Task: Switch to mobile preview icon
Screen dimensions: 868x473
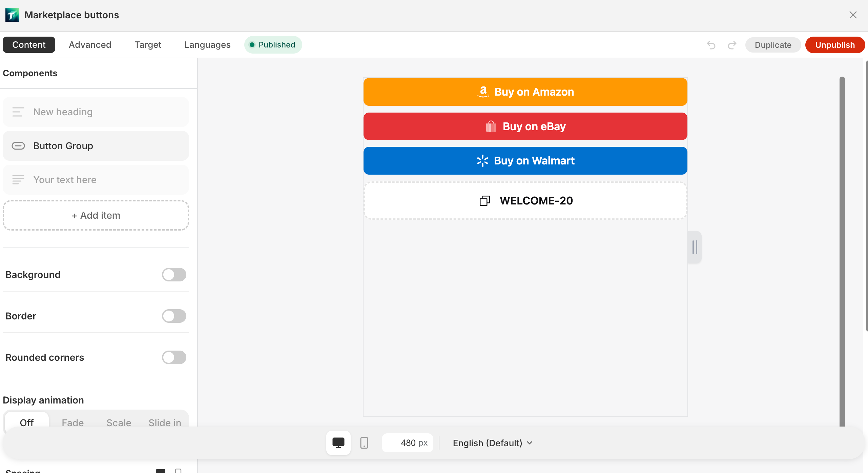Action: pyautogui.click(x=364, y=443)
